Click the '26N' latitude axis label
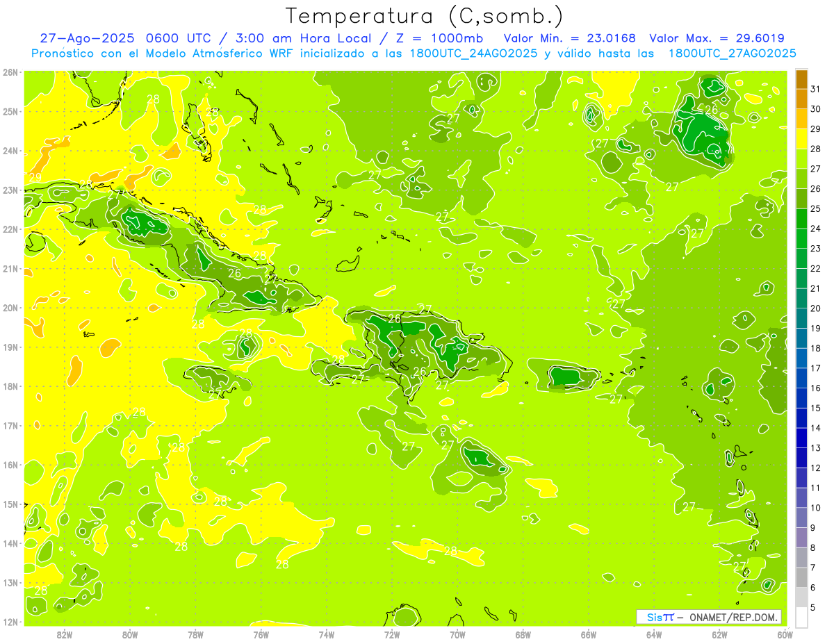Viewport: 834px width, 644px height. [10, 72]
